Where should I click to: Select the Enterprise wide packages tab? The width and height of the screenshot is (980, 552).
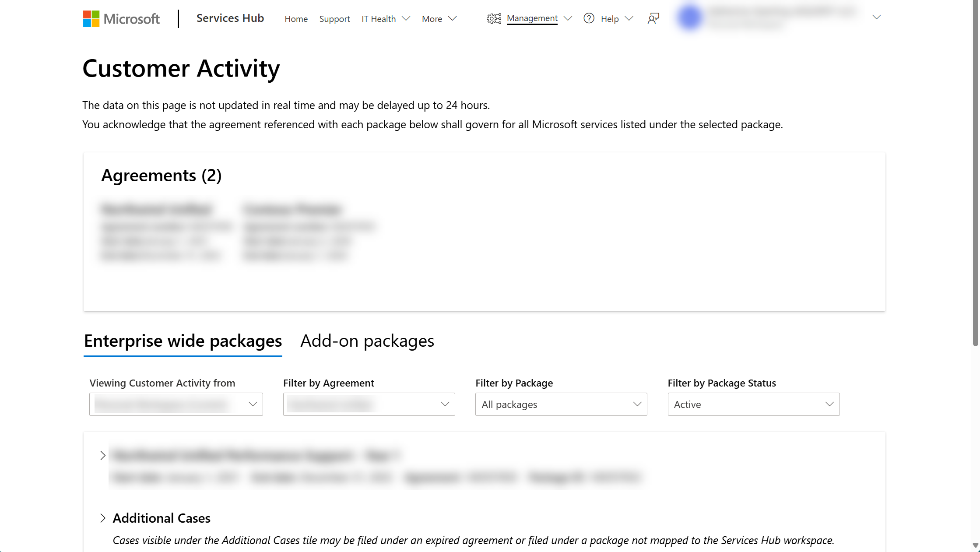coord(182,340)
